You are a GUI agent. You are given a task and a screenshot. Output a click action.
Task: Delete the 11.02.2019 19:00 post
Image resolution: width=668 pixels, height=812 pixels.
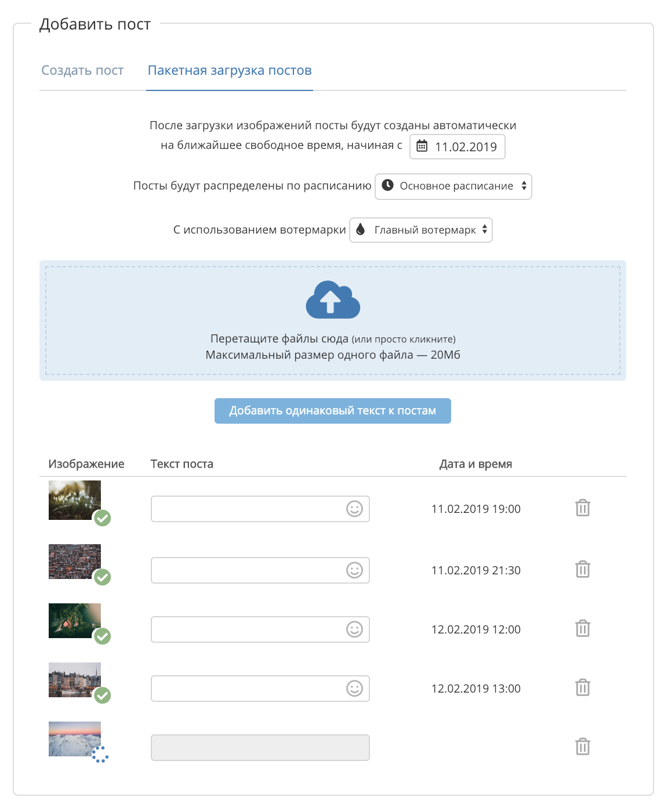[583, 508]
